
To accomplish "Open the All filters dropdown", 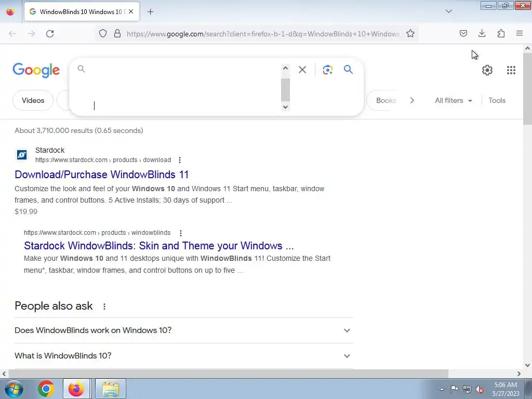I will 453,100.
